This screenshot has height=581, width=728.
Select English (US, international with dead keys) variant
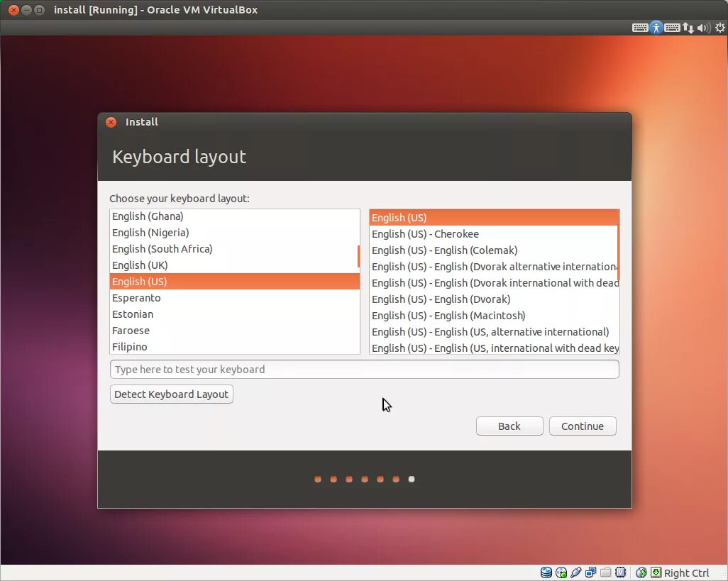pyautogui.click(x=494, y=348)
